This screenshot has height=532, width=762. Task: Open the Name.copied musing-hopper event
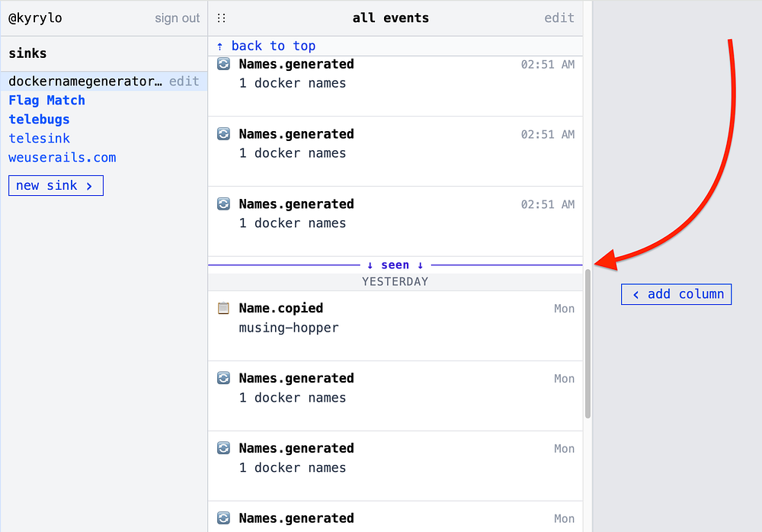click(395, 325)
